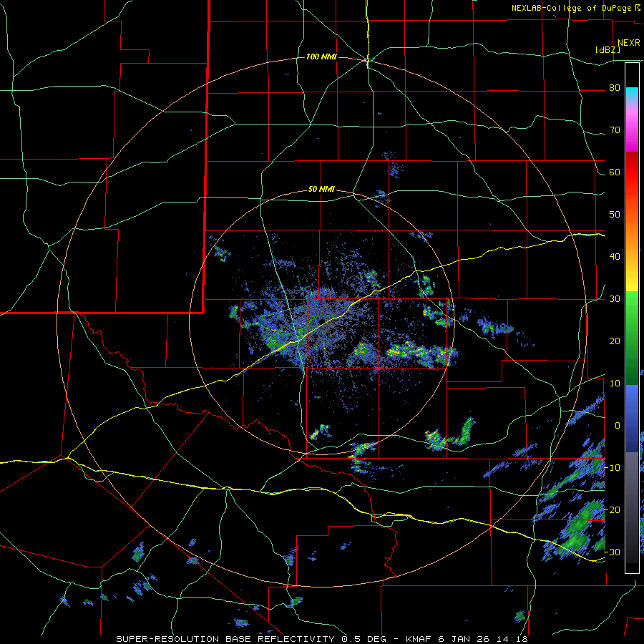Viewport: 644px width, 644px height.
Task: Click the 40 value on dBZ scale
Action: [x=615, y=257]
